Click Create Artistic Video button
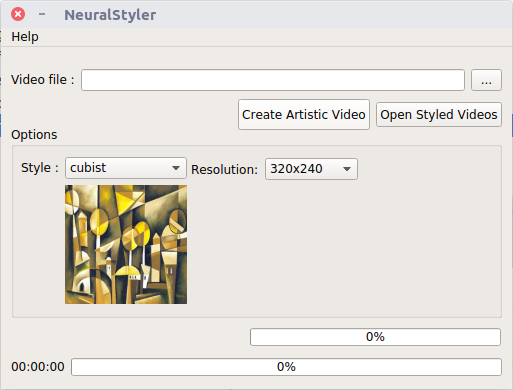The image size is (513, 390). point(304,114)
